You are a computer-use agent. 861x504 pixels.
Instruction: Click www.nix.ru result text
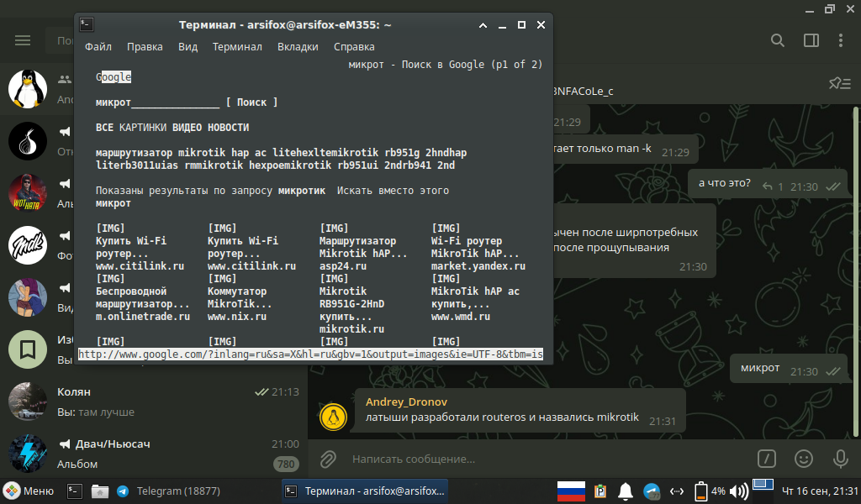tap(237, 317)
